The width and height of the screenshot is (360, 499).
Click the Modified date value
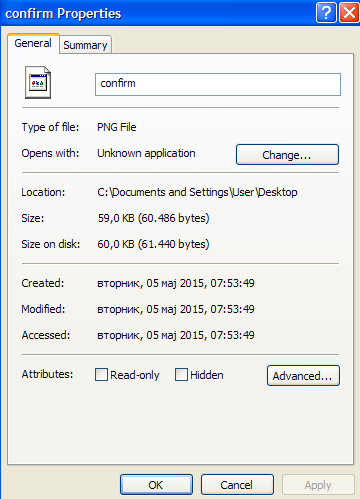[x=176, y=309]
